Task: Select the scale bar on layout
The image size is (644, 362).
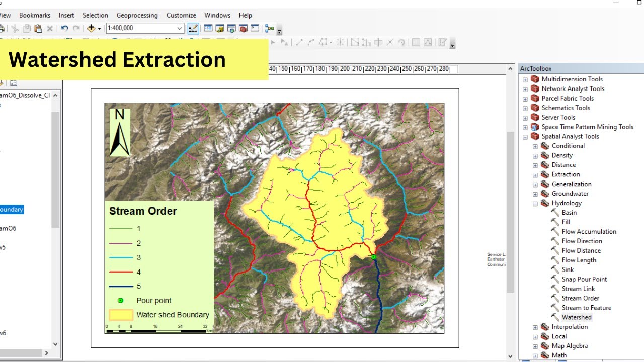Action: [159, 329]
